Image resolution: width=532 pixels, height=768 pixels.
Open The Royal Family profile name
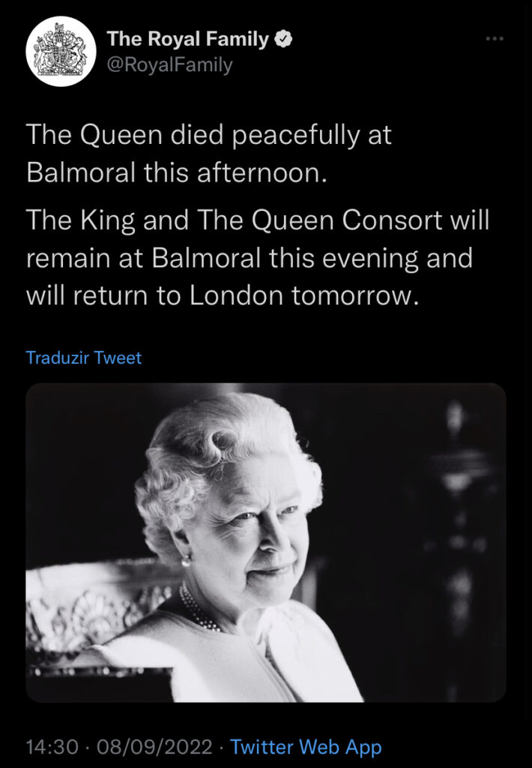click(x=187, y=40)
